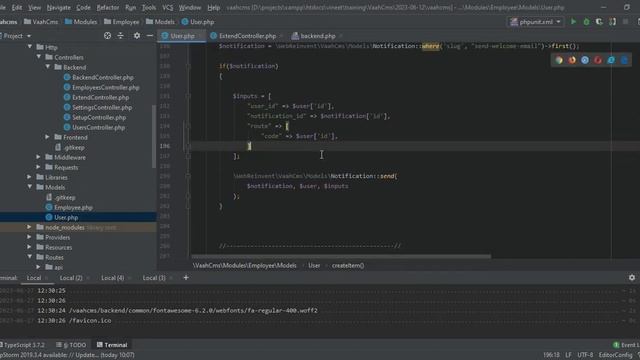640x360 pixels.
Task: Collapse all in Project panel
Action: pos(120,36)
